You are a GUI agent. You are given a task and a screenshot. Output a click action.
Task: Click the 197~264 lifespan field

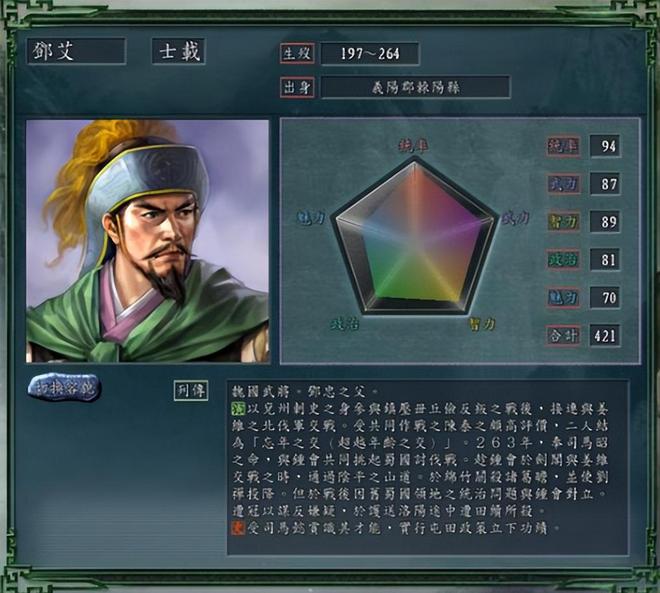(x=370, y=53)
